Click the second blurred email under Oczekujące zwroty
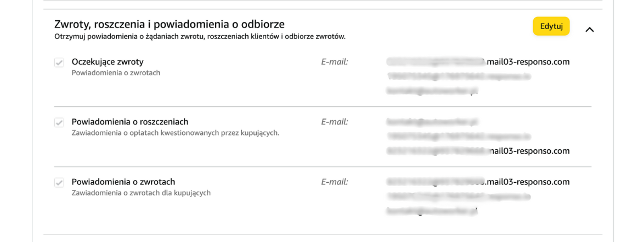This screenshot has width=644, height=242. (459, 76)
